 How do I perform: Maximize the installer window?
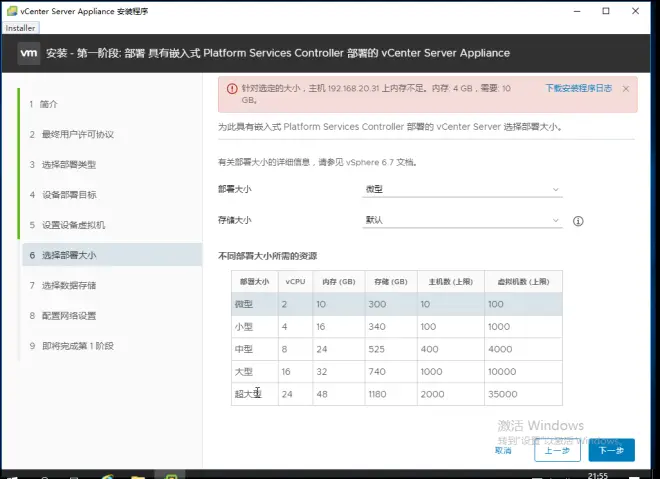[606, 11]
